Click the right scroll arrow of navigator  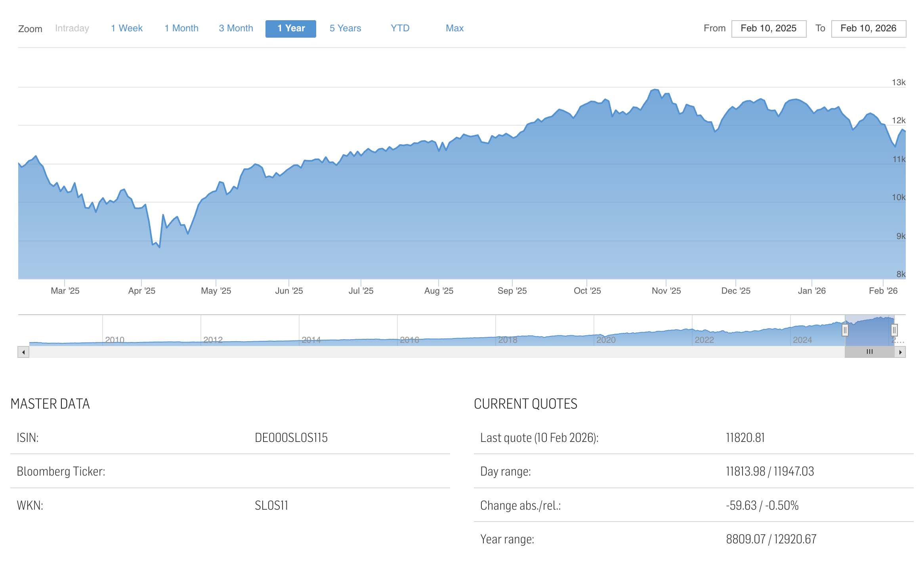(900, 352)
